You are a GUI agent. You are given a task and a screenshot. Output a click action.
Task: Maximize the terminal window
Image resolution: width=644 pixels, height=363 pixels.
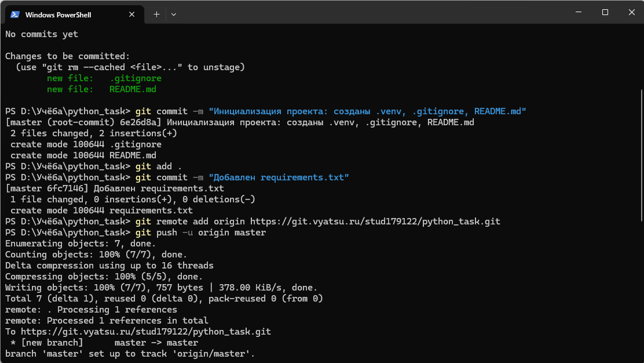point(605,12)
